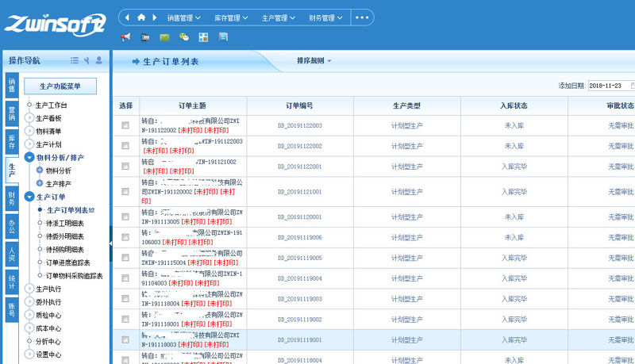Select checkbox for order DD_20191121001
This screenshot has height=364, width=635.
point(125,192)
